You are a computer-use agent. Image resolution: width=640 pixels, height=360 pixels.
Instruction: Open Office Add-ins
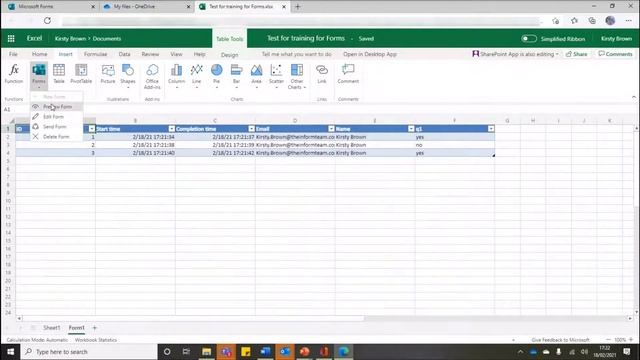[152, 76]
